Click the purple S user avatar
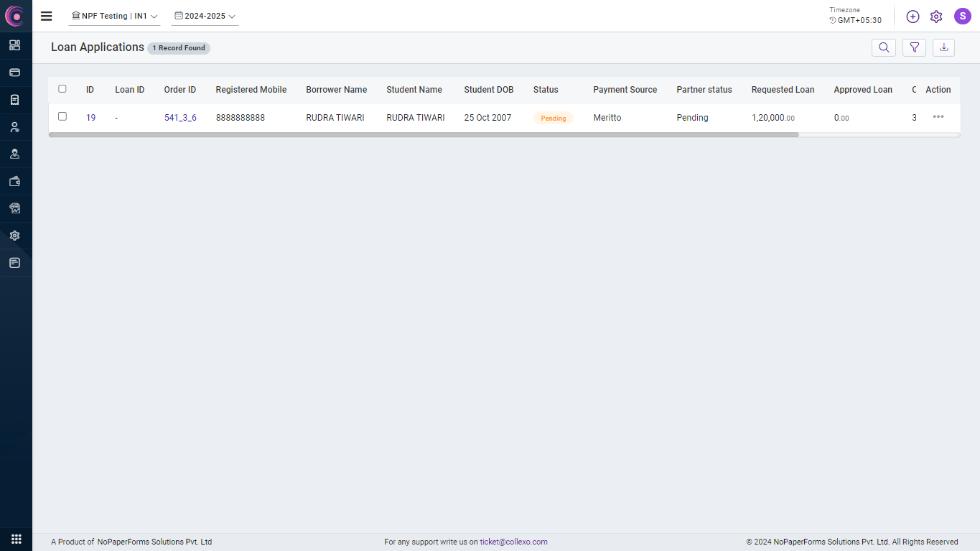Image resolution: width=980 pixels, height=551 pixels. [962, 17]
